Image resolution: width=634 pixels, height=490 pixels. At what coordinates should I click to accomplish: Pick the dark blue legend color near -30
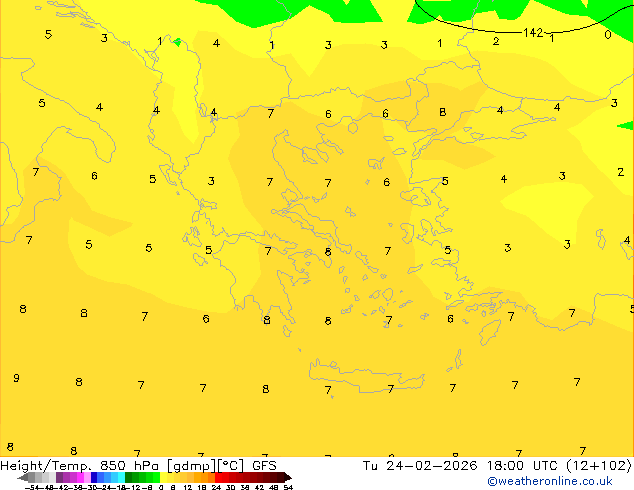(94, 477)
